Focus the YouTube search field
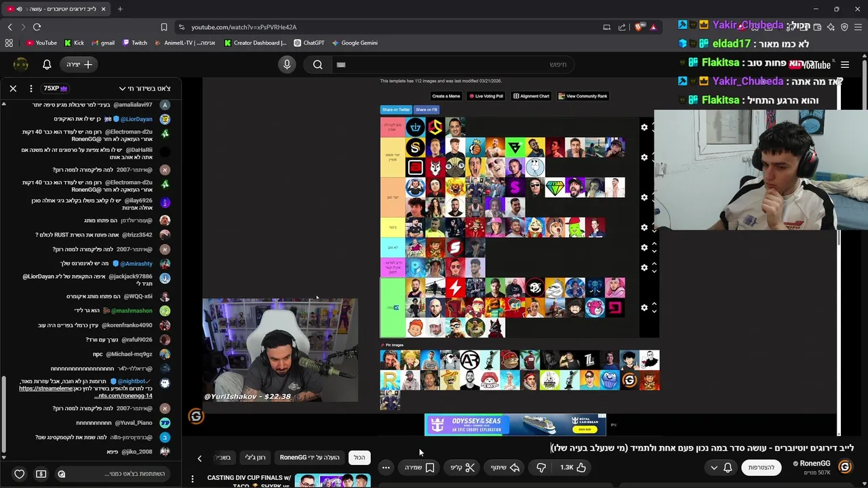 [x=454, y=64]
